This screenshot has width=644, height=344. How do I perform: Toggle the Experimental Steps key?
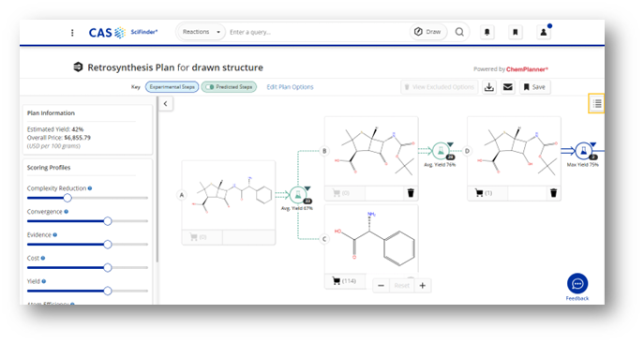point(172,87)
